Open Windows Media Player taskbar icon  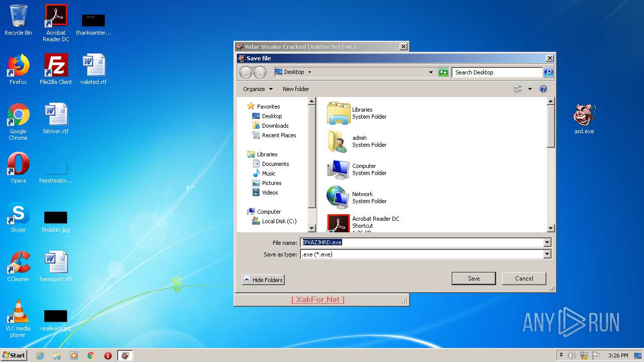(74, 355)
